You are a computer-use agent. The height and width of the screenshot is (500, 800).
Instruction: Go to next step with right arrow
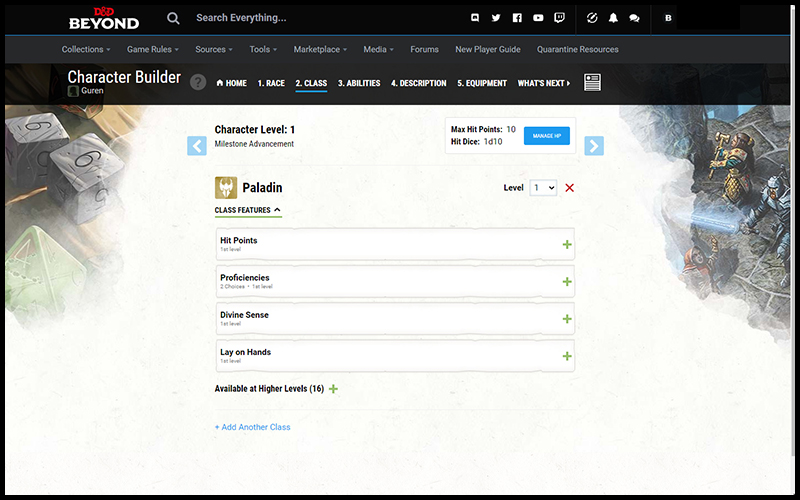(594, 146)
